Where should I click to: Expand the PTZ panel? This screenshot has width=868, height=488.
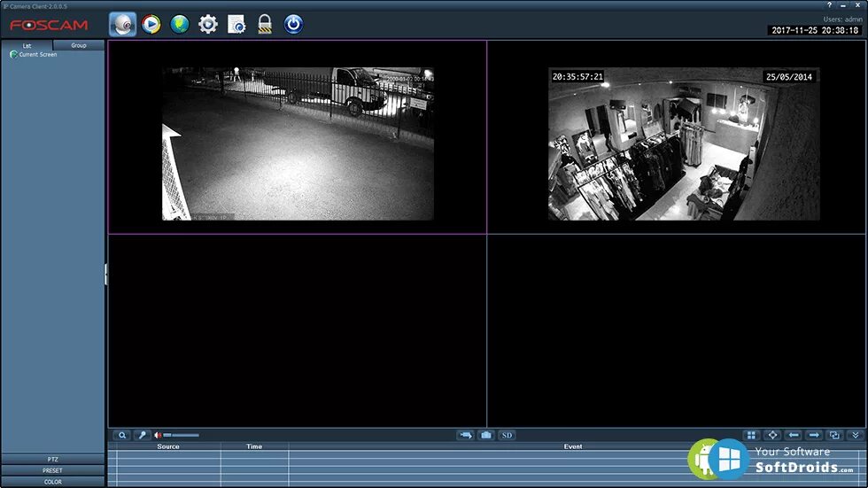click(x=52, y=460)
